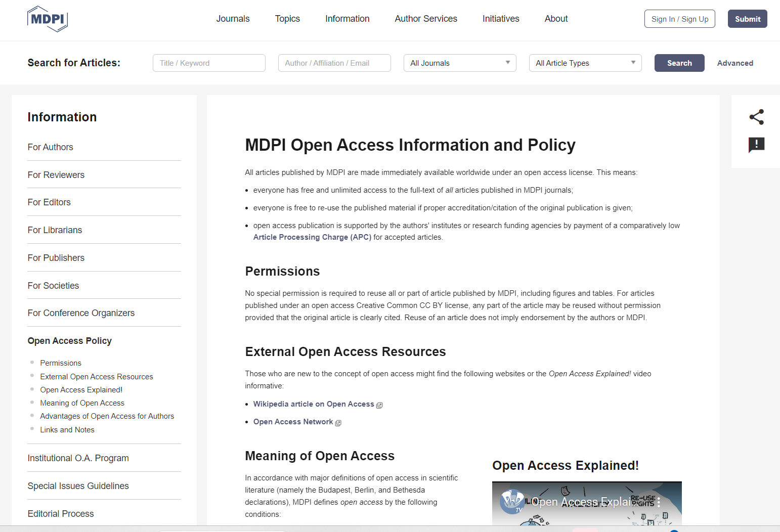Open the Author Services menu
The width and height of the screenshot is (780, 532).
(426, 19)
